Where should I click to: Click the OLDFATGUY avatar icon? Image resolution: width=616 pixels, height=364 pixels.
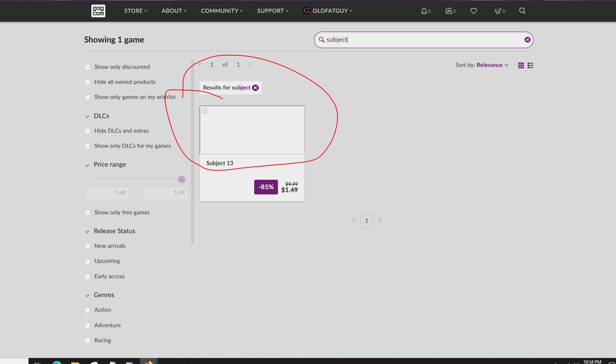pos(306,11)
